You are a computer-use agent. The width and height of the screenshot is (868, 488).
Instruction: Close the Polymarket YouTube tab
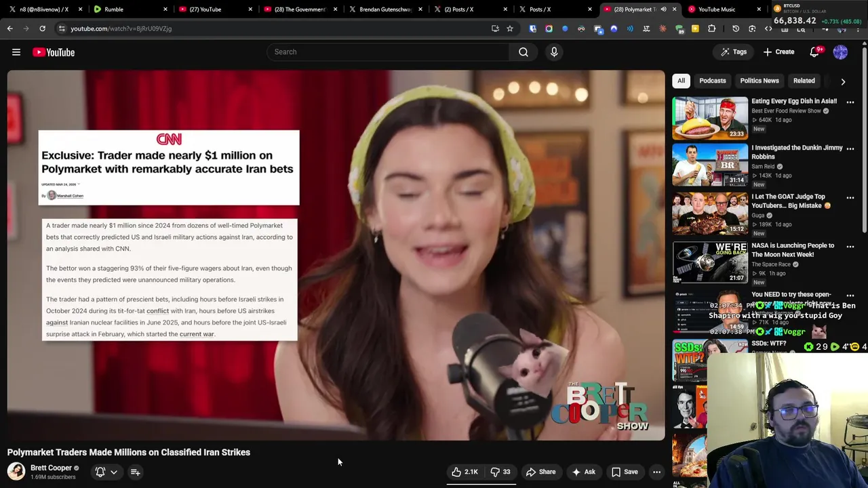pyautogui.click(x=674, y=9)
